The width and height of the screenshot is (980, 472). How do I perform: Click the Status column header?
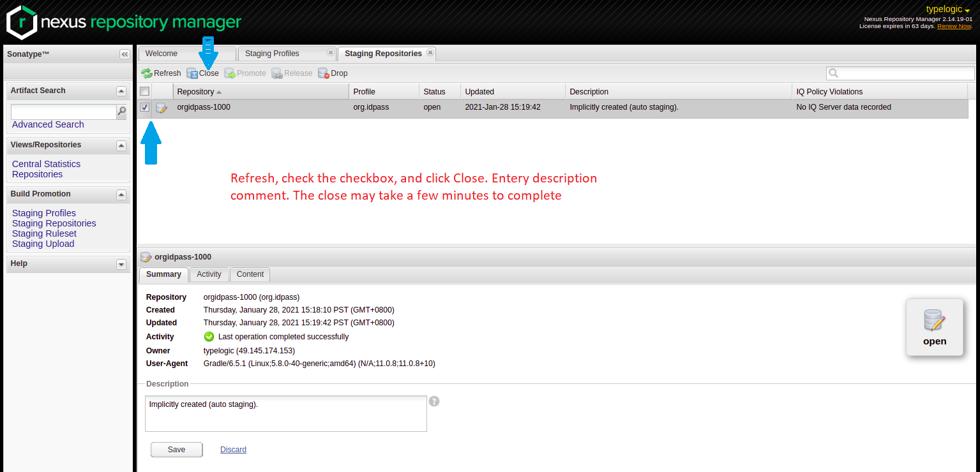[440, 92]
